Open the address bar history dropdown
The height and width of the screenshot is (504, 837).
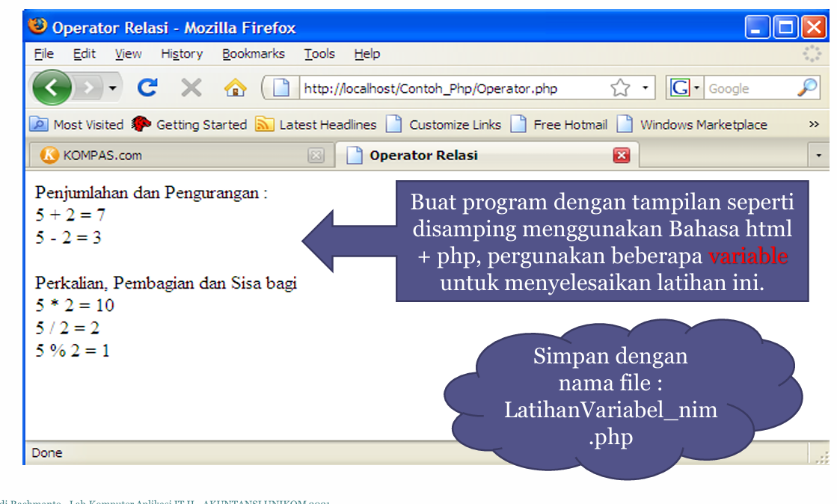click(645, 87)
